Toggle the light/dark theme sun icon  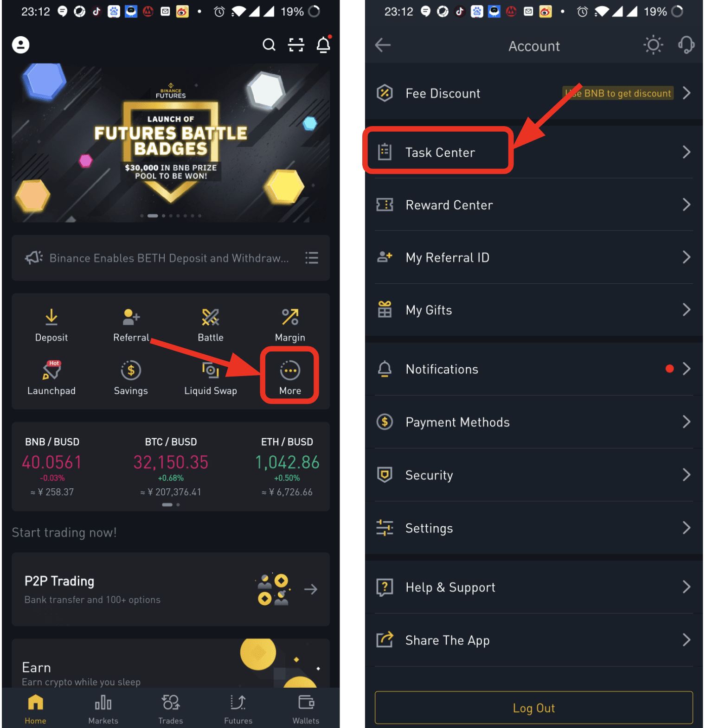click(653, 45)
